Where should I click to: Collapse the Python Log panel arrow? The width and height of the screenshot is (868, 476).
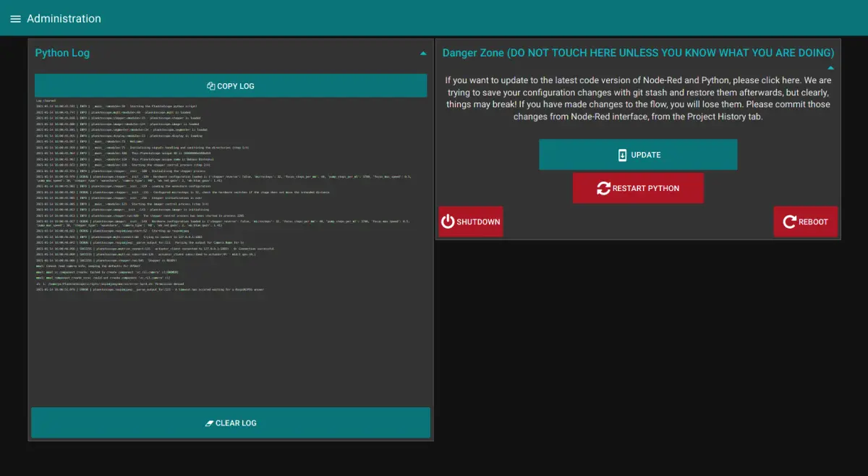coord(423,54)
